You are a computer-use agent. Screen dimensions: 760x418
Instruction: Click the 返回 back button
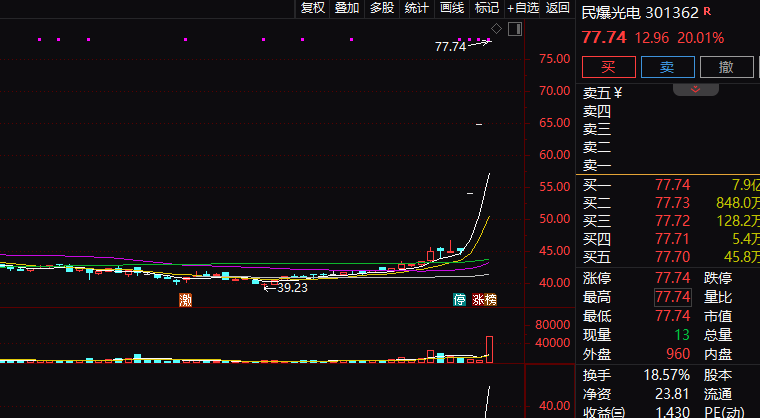coord(558,8)
